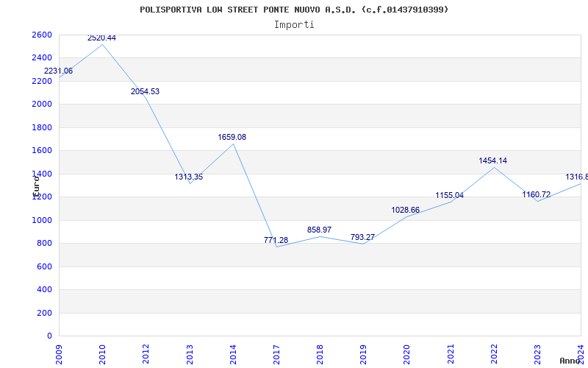Click x-axis year 2014

pos(233,354)
